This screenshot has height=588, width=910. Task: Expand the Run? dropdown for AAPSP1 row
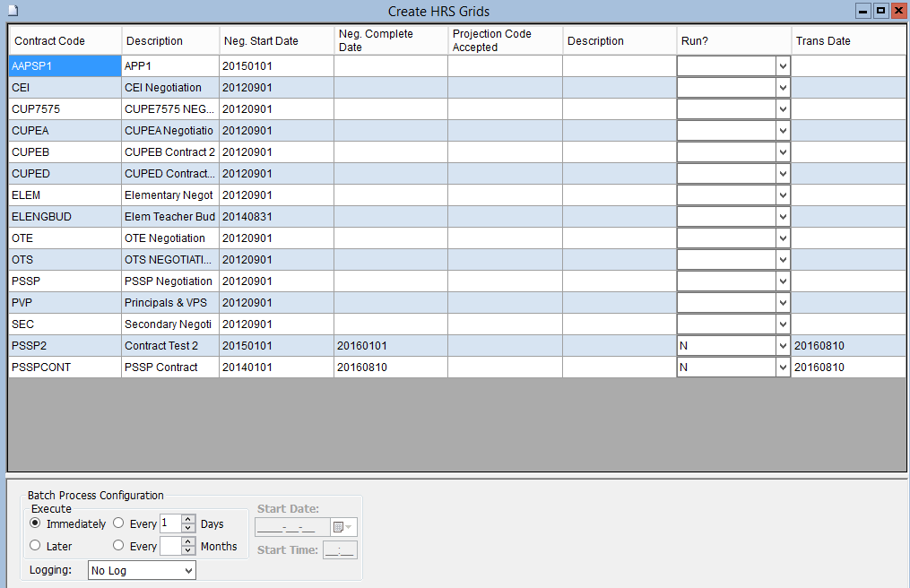pyautogui.click(x=783, y=66)
